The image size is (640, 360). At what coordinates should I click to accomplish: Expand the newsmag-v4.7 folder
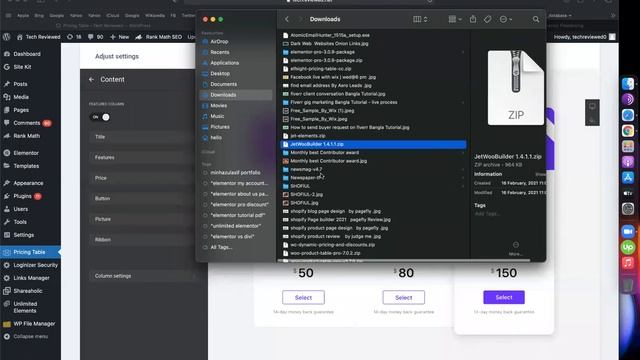(462, 169)
